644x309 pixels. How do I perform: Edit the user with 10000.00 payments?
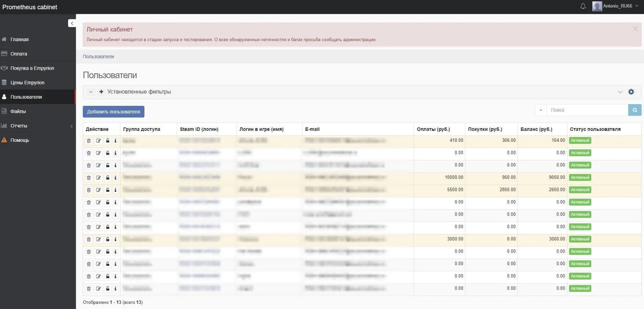pyautogui.click(x=98, y=178)
